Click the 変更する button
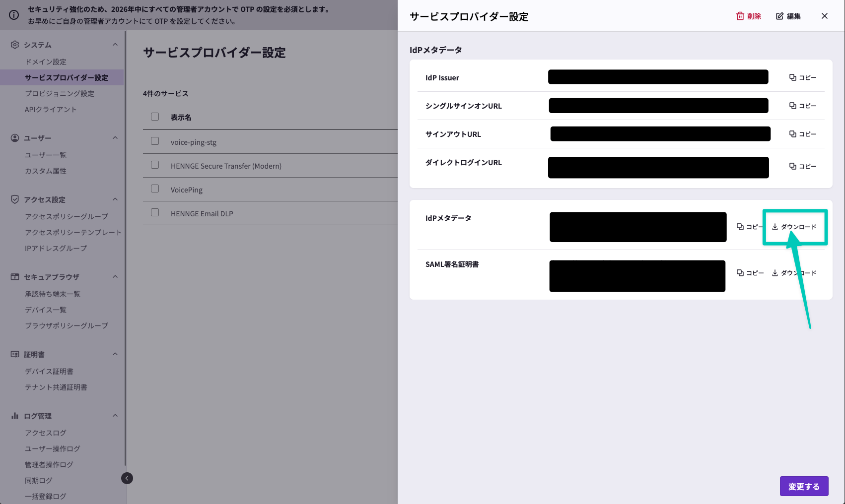The image size is (845, 504). (804, 487)
